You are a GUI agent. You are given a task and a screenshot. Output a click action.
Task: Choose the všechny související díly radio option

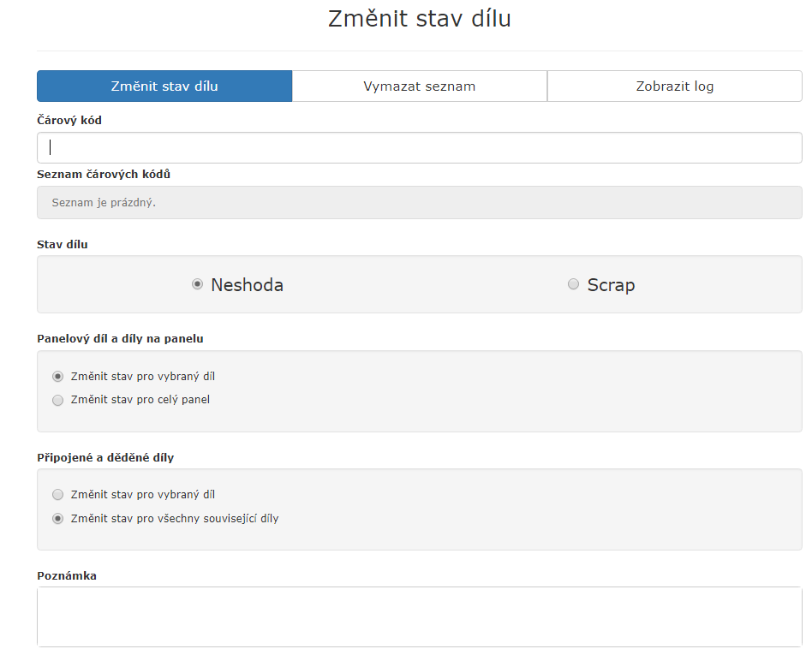pyautogui.click(x=58, y=519)
